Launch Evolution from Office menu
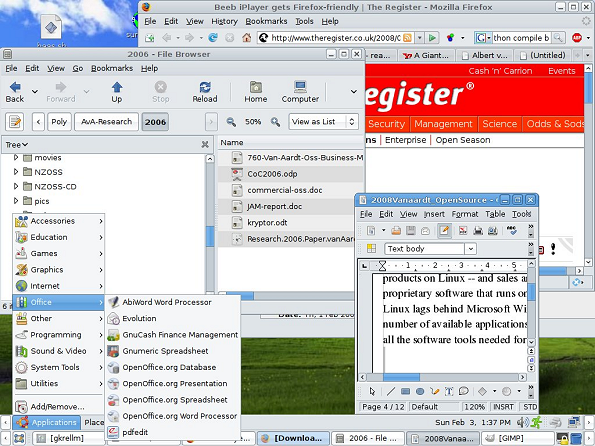The height and width of the screenshot is (446, 595). pos(173,318)
